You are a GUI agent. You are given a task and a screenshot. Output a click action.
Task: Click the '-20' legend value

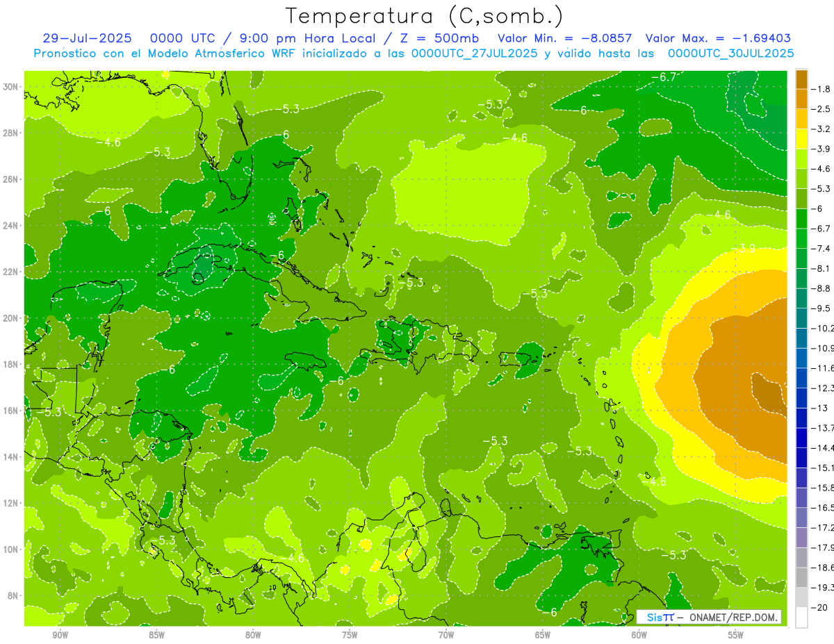(819, 608)
